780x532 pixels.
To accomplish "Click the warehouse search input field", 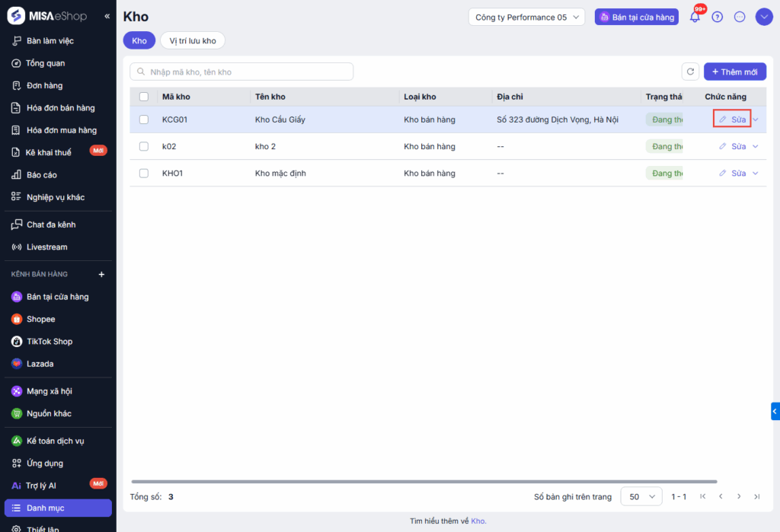I will pos(241,72).
